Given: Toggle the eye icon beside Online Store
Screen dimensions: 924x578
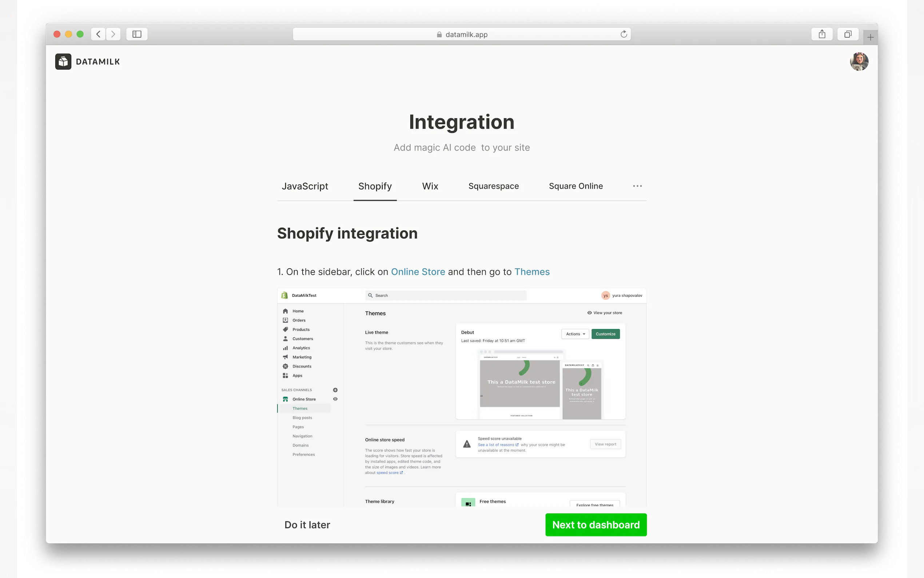Looking at the screenshot, I should 335,399.
